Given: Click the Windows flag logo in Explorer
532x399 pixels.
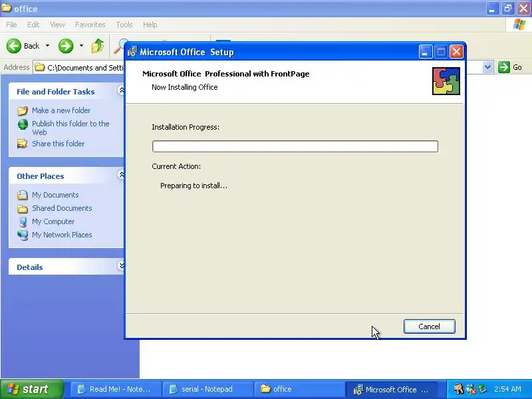Looking at the screenshot, I should click(519, 25).
